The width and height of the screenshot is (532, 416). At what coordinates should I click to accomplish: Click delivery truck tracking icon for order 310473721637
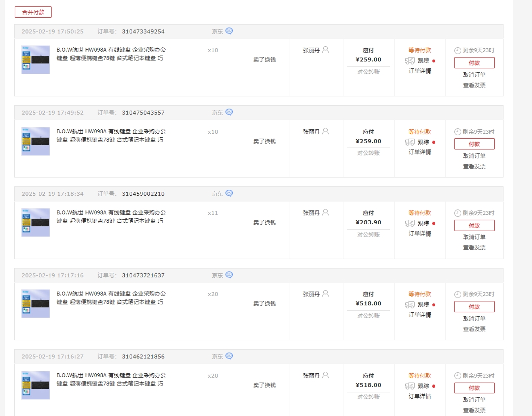(x=410, y=304)
